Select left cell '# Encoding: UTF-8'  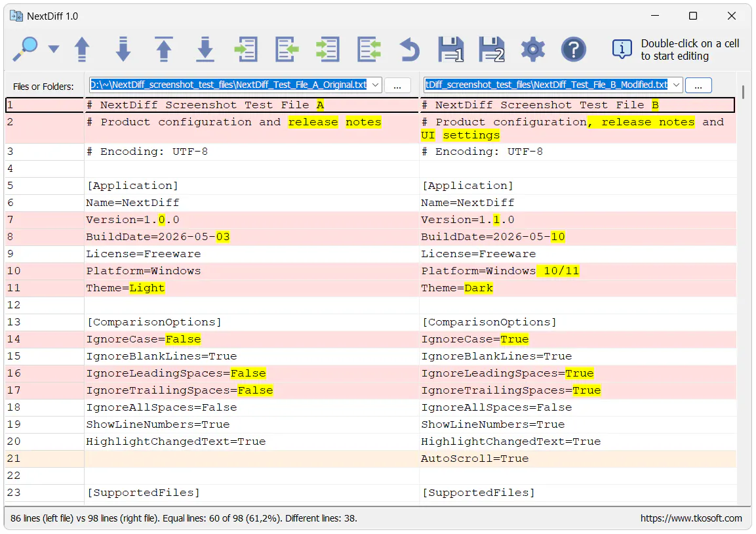[251, 152]
